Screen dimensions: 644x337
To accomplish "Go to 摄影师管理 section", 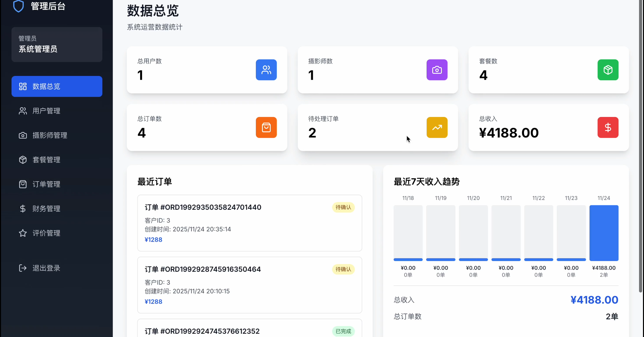I will coord(50,135).
